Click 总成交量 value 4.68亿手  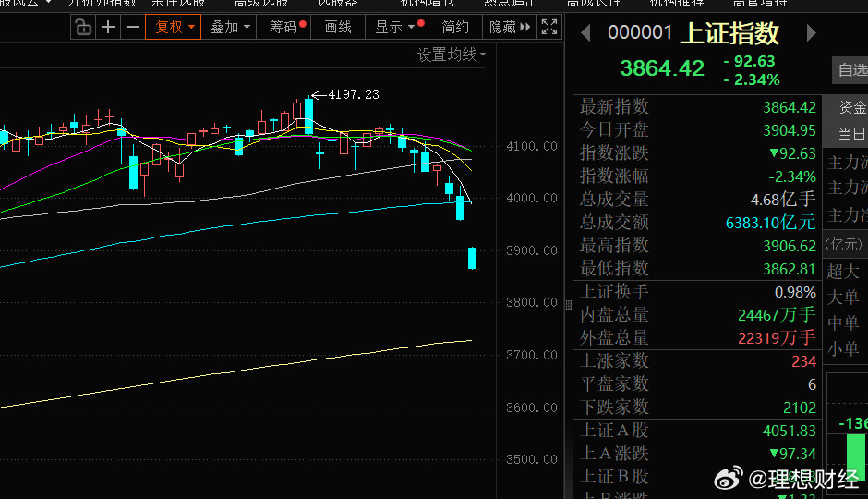(783, 200)
